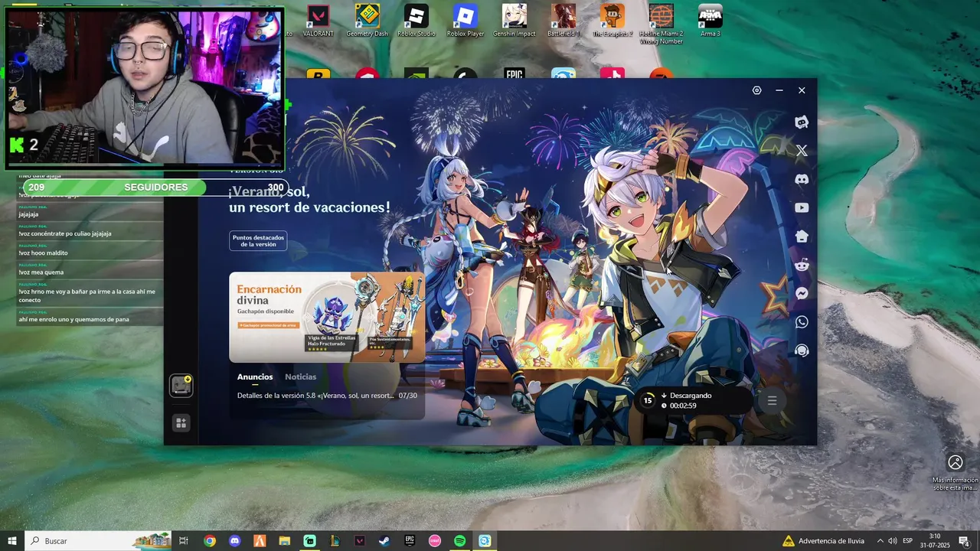Click the Descargando download progress indicator
Viewport: 980px width, 551px height.
point(694,400)
